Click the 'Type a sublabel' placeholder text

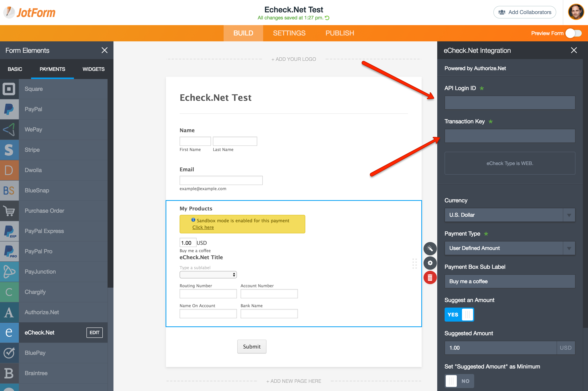point(195,267)
